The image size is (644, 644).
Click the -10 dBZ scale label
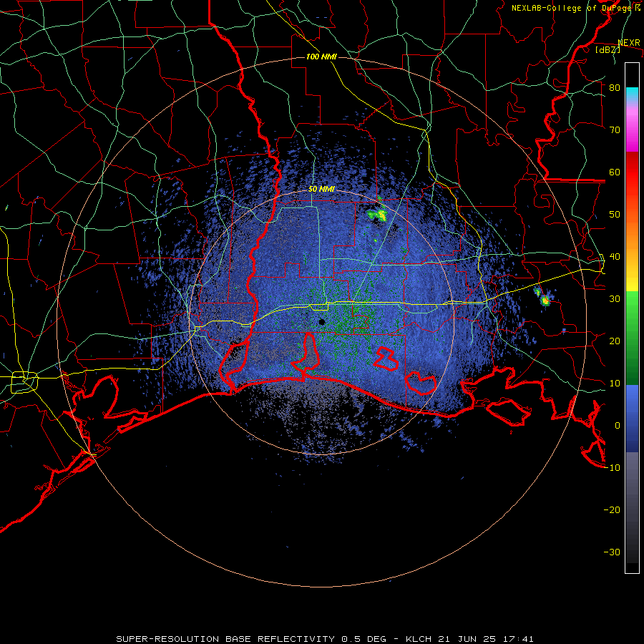pyautogui.click(x=612, y=468)
